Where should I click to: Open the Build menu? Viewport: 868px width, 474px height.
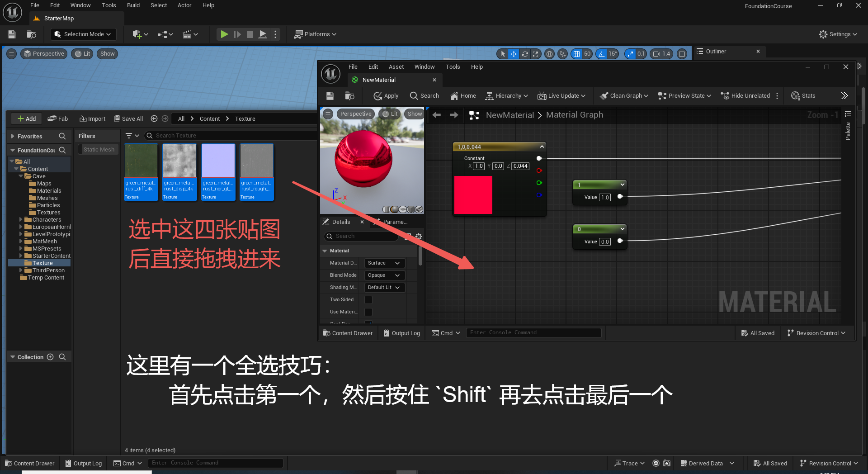tap(133, 5)
